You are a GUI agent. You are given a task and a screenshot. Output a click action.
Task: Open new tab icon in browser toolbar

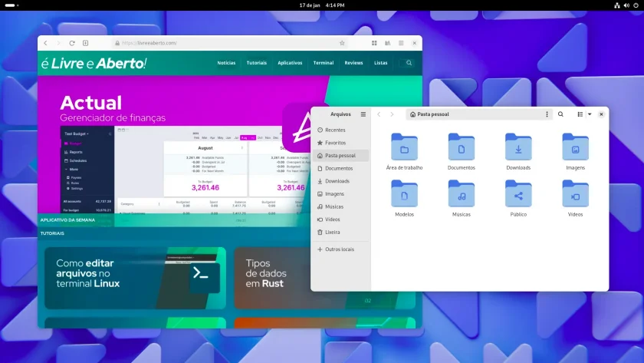[x=85, y=43]
